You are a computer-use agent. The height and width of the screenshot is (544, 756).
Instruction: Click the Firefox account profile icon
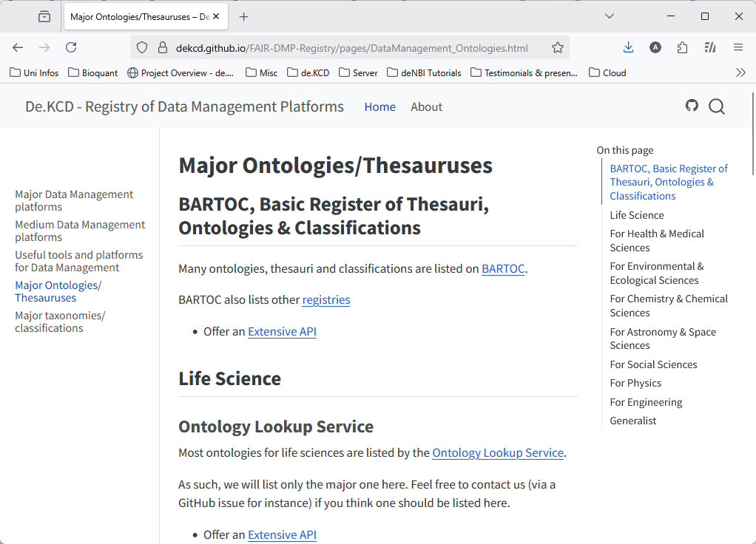(655, 47)
